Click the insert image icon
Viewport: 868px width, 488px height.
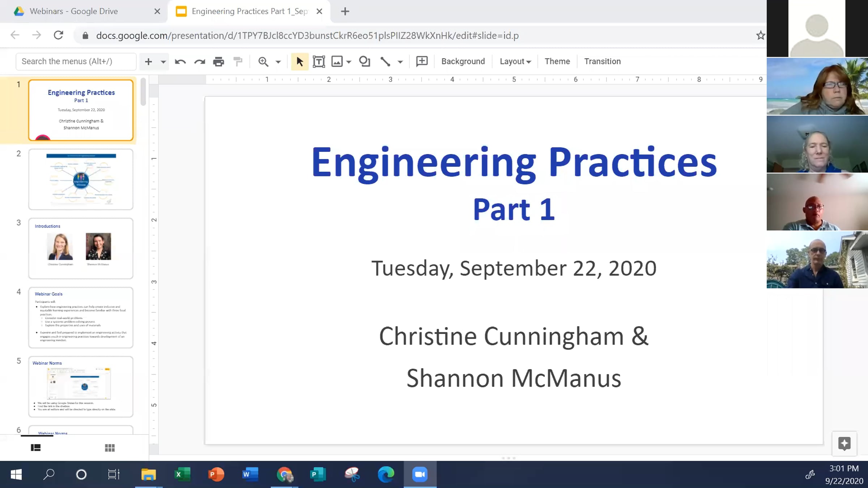point(337,62)
